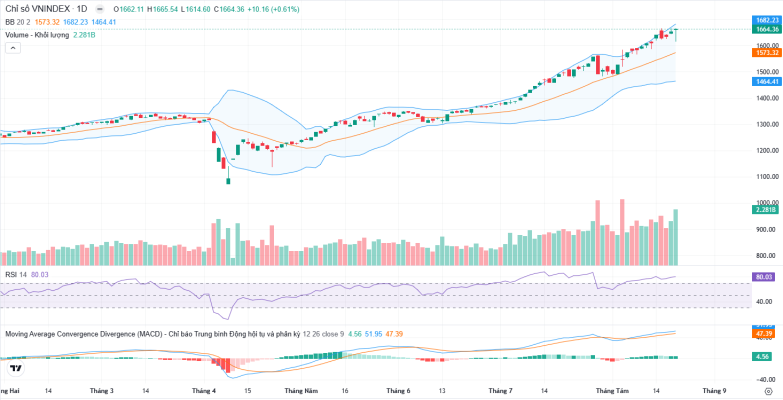Click the 1000.00 axis label
Viewport: 783px width, 400px height.
click(x=767, y=203)
